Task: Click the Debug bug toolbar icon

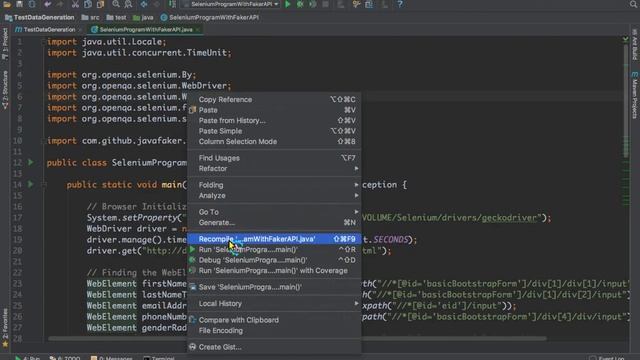Action: pyautogui.click(x=300, y=4)
